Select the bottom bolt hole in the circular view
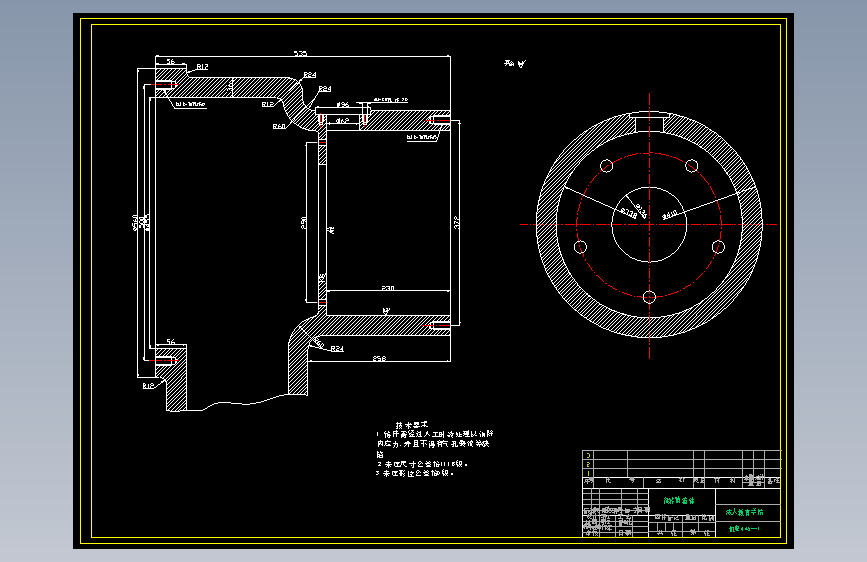 click(x=649, y=298)
